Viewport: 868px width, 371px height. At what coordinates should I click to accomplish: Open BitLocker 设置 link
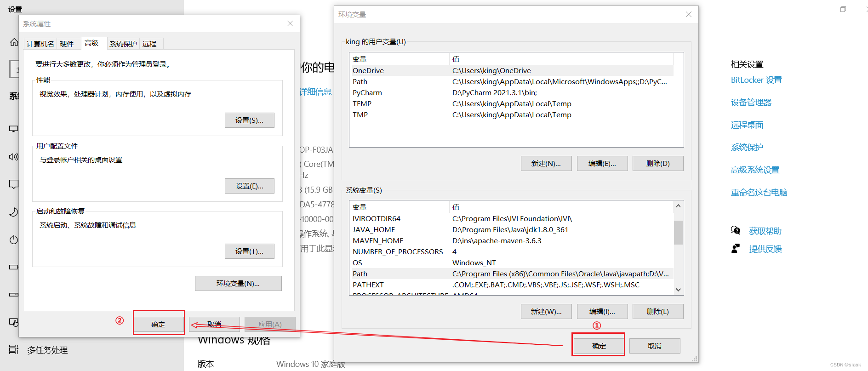[x=756, y=80]
